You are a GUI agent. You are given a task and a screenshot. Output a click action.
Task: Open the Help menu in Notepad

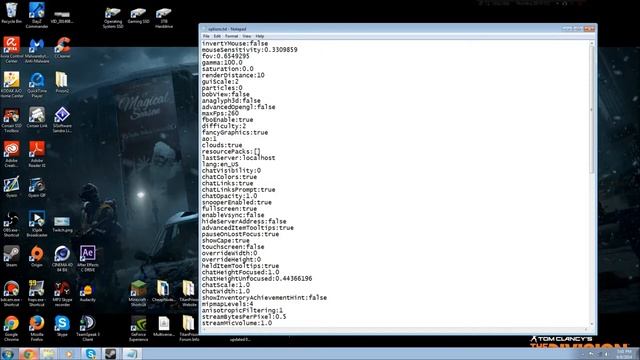(x=260, y=36)
